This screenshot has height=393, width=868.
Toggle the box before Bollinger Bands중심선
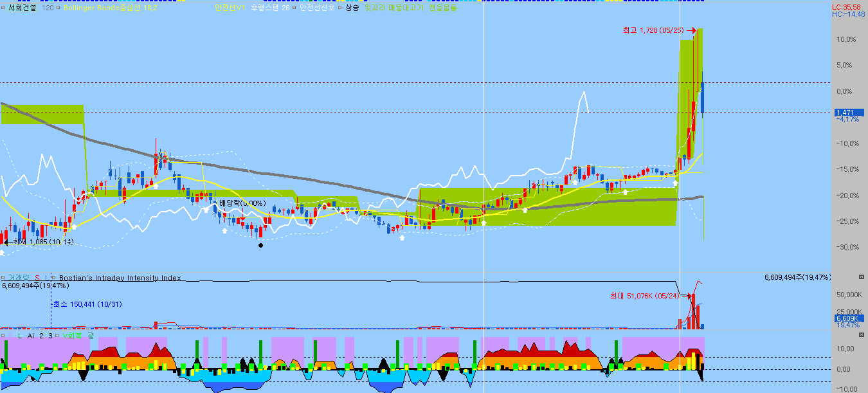(x=59, y=8)
